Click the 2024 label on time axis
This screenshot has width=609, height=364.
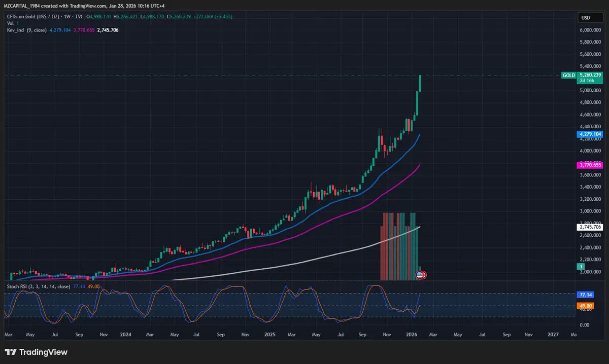pyautogui.click(x=125, y=335)
